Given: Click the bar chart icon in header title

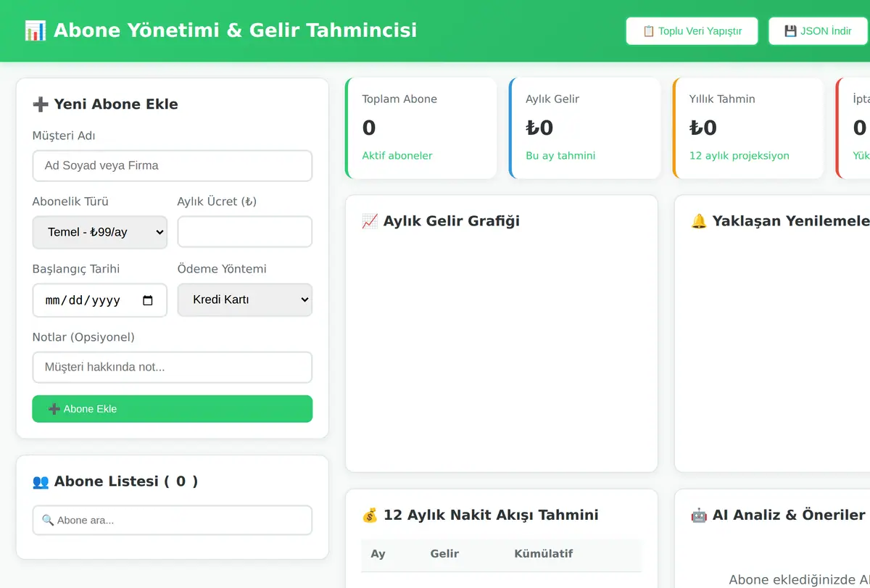Looking at the screenshot, I should 36,30.
